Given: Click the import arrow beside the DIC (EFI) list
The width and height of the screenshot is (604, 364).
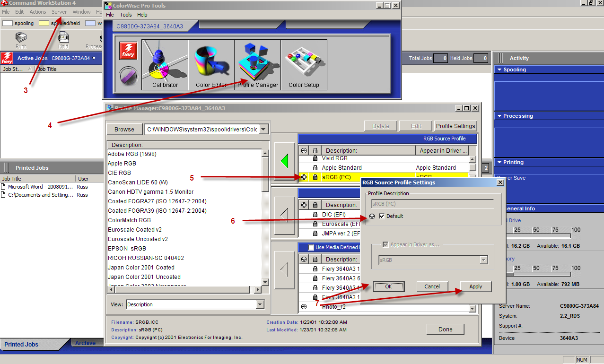Looking at the screenshot, I should pyautogui.click(x=284, y=216).
